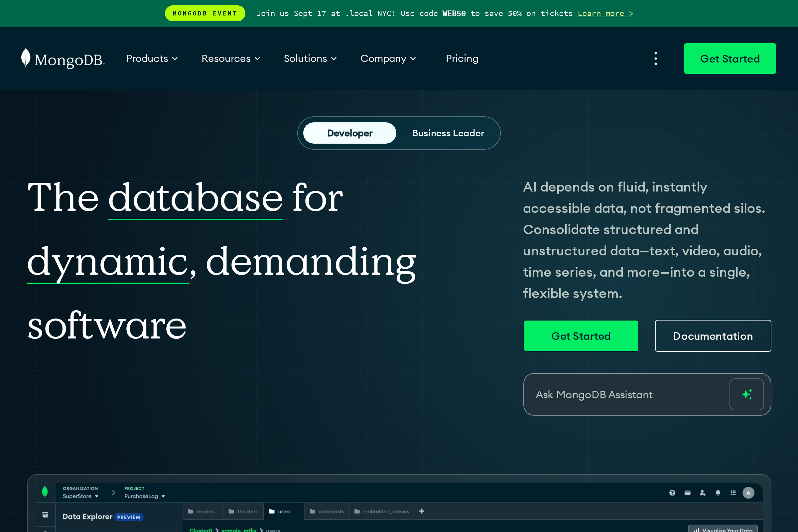Screen dimensions: 798x532
Task: Click the MongoDB leaf logo in the sidebar
Action: [x=45, y=492]
